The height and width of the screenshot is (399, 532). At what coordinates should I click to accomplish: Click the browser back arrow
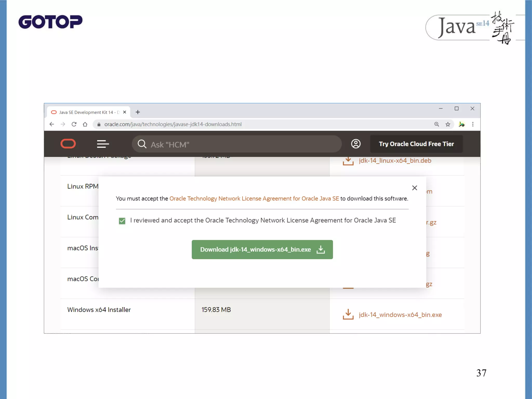tap(52, 124)
